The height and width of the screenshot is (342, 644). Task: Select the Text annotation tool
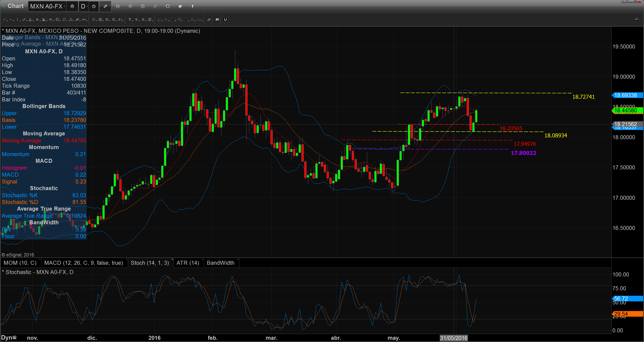130,20
